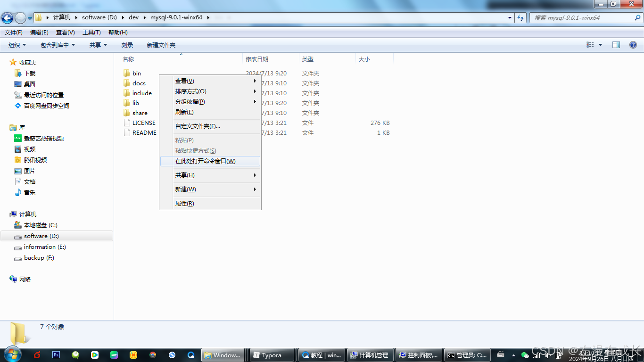644x362 pixels.
Task: Click the 修改日期 column header
Action: point(256,59)
